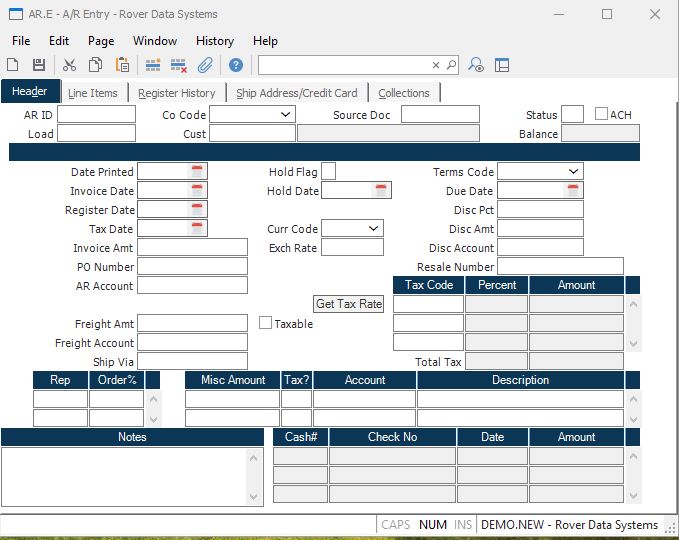
Task: Open the attachments paperclip icon
Action: [205, 65]
